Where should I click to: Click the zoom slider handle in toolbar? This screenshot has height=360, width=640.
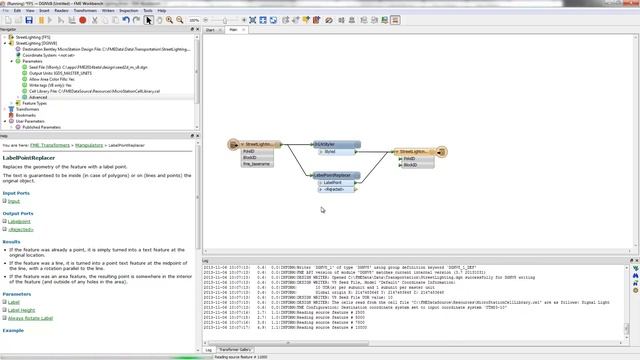[x=224, y=20]
